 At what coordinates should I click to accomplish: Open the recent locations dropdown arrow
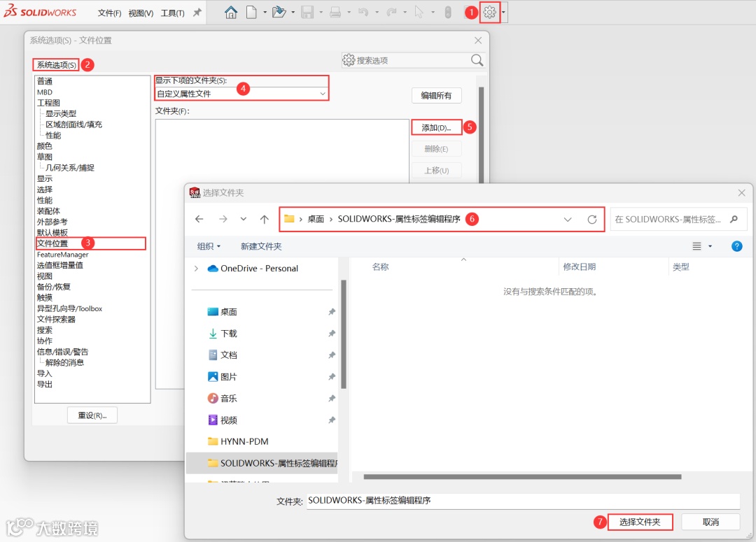click(x=244, y=219)
